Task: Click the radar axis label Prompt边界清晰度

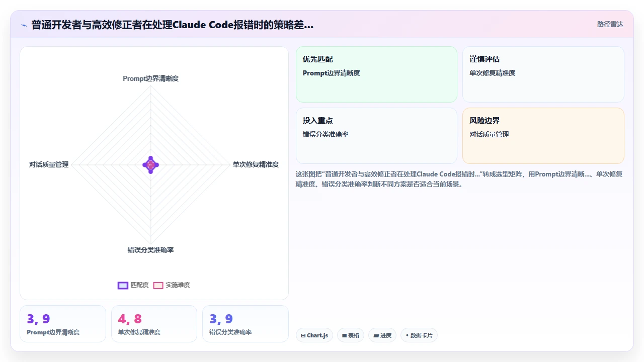Action: pyautogui.click(x=151, y=79)
